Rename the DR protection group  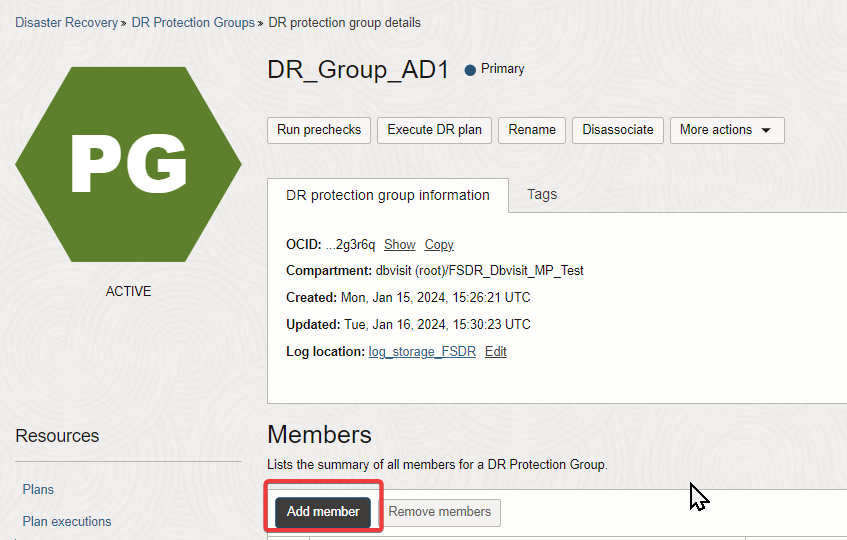click(532, 130)
